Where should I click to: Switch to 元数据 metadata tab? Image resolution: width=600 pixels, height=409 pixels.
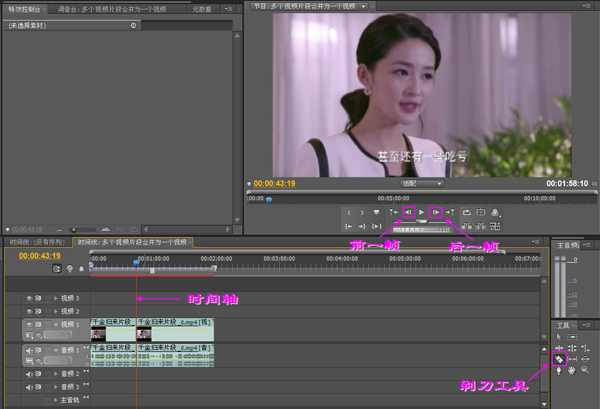pos(202,9)
